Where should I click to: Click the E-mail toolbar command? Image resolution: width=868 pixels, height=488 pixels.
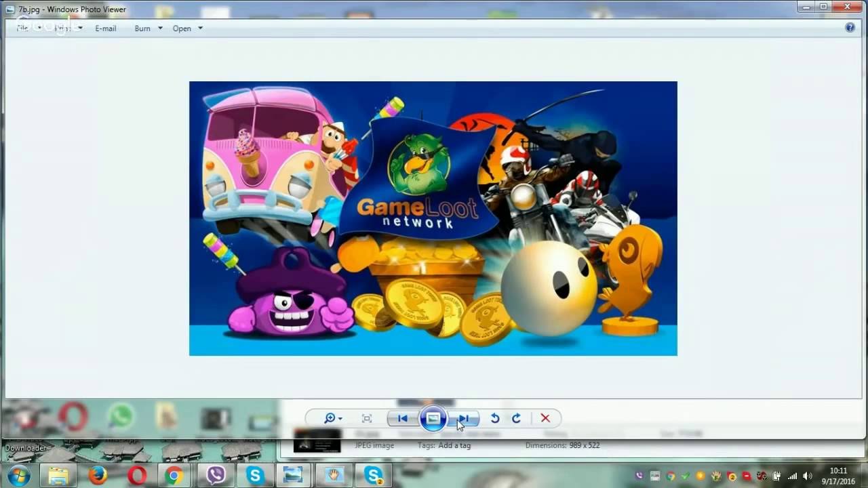click(x=106, y=28)
